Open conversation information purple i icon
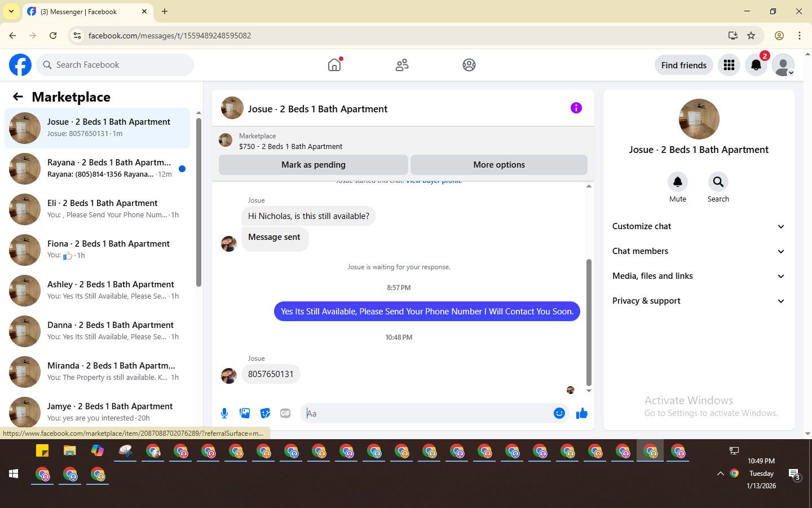This screenshot has width=812, height=508. tap(576, 108)
